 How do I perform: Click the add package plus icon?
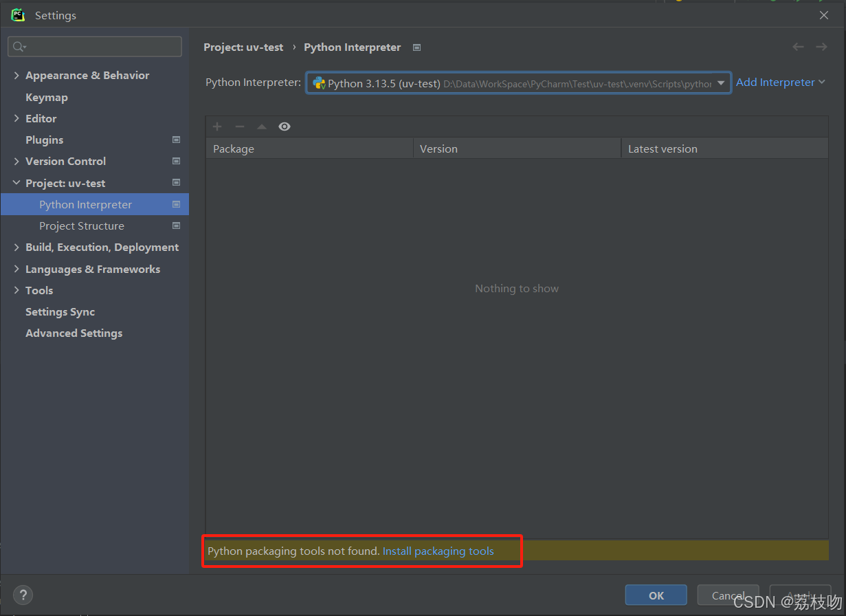click(x=217, y=126)
